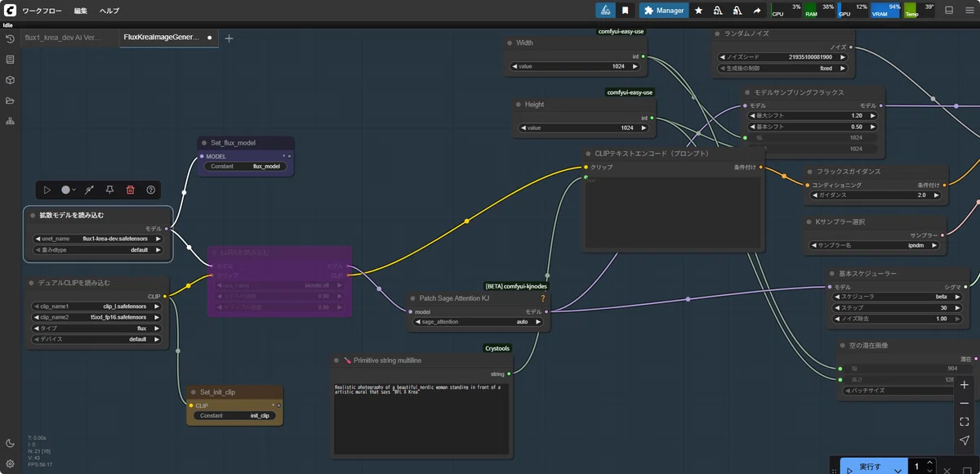Open the node library sidebar icon
Viewport: 980px width, 474px height.
pyautogui.click(x=10, y=60)
